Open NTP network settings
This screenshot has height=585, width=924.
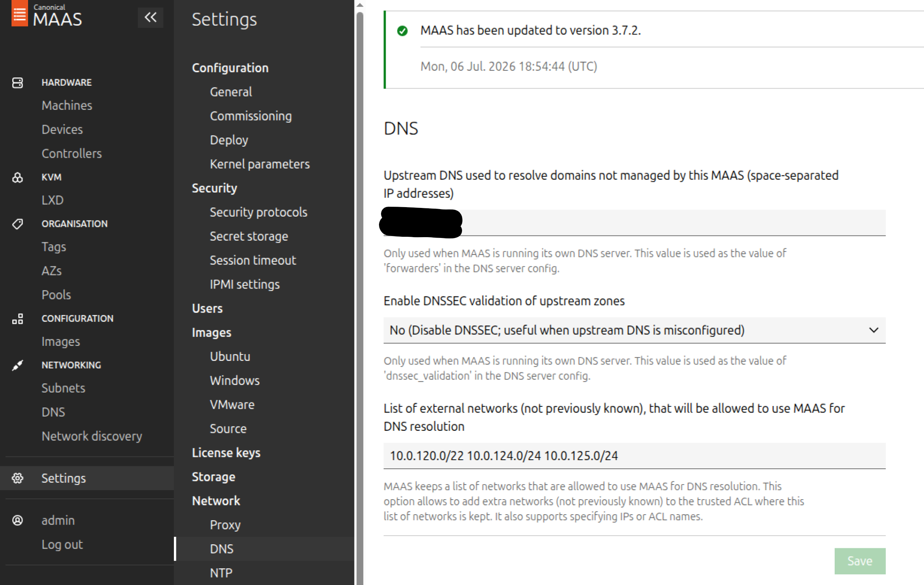coord(221,573)
